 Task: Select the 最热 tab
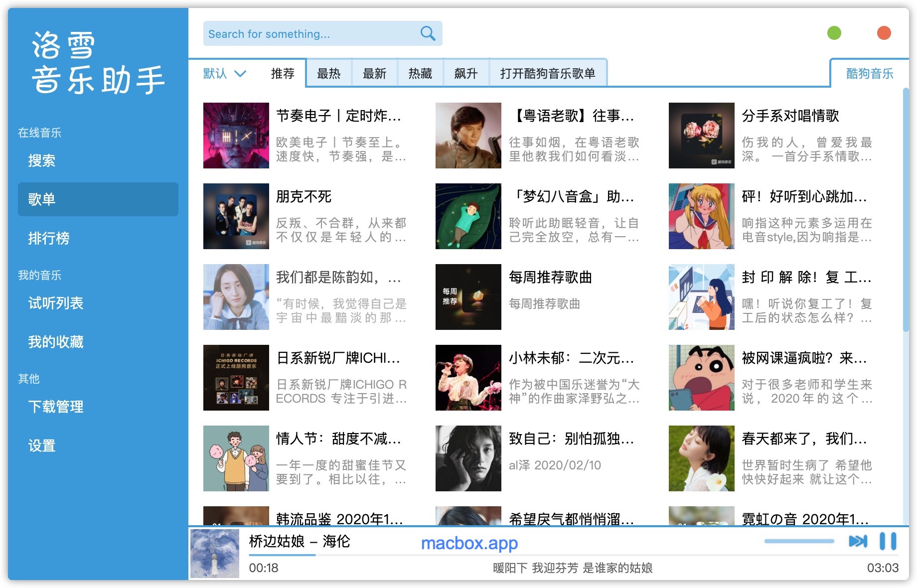point(329,74)
